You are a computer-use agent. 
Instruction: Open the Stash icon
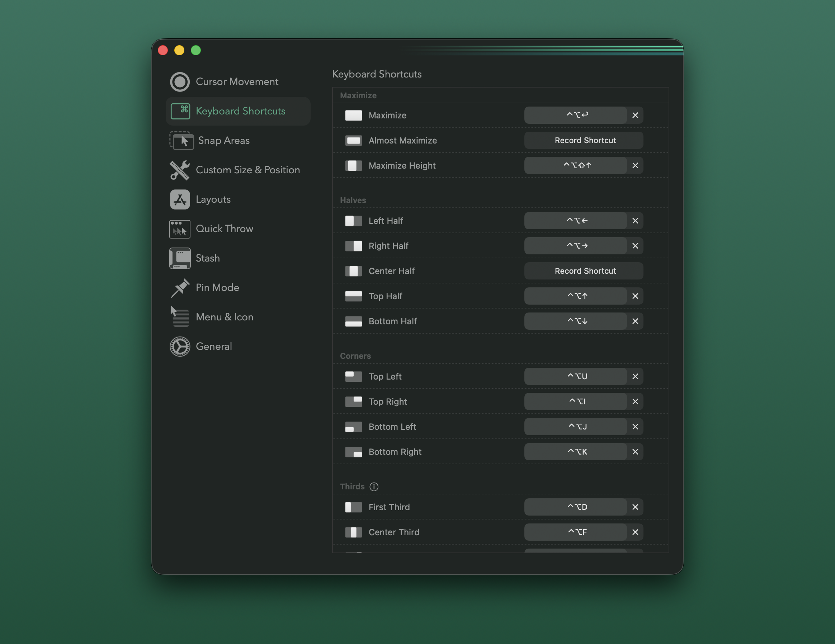[180, 259]
